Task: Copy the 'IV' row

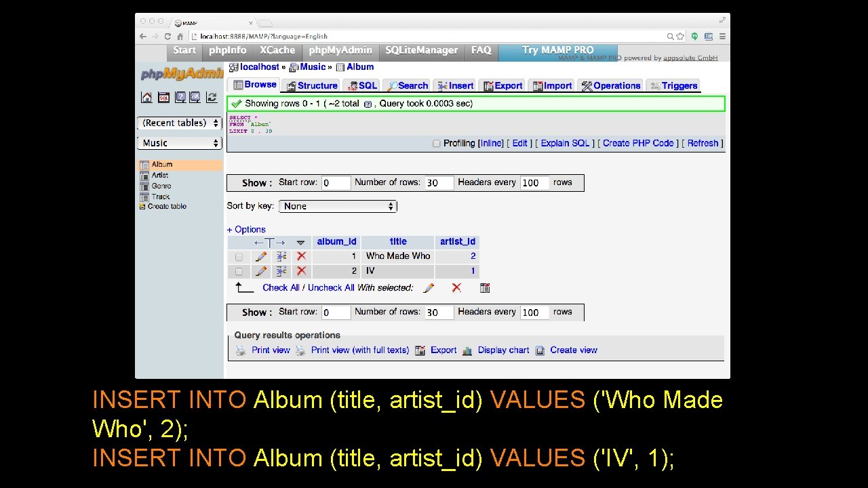Action: click(x=281, y=271)
